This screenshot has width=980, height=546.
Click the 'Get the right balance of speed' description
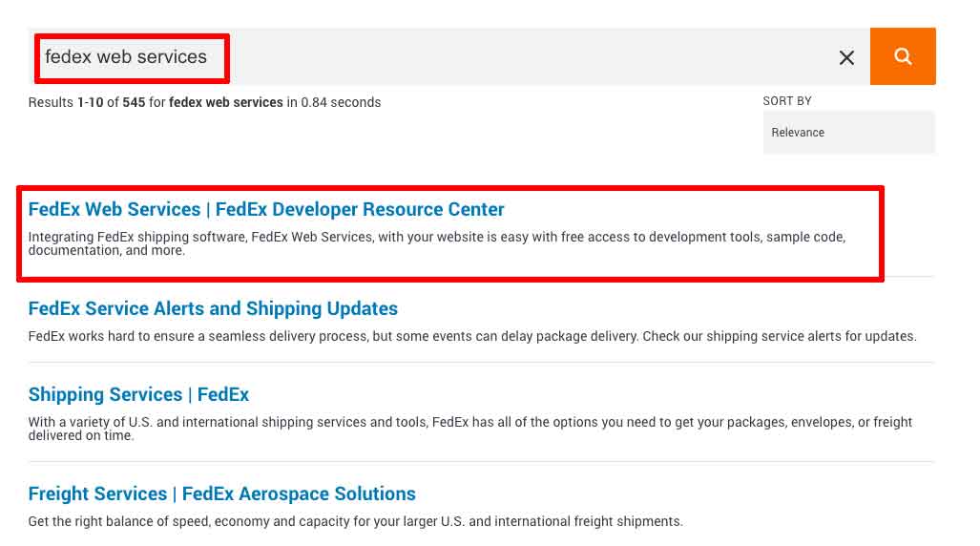click(355, 522)
